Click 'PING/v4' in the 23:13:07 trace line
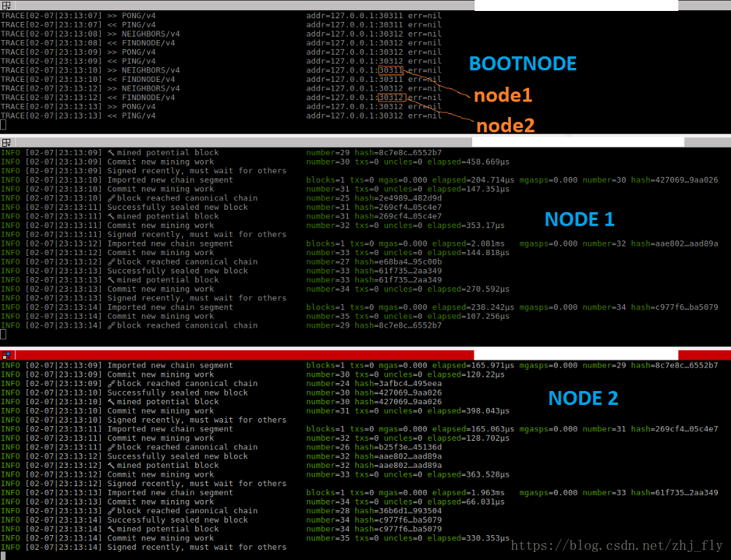 coord(138,25)
